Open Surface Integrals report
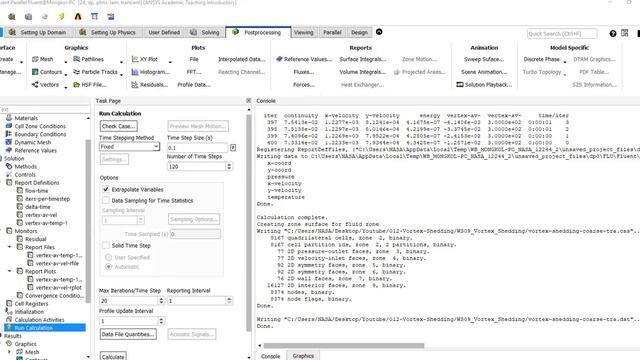Viewport: 640px width, 360px height. coord(362,59)
